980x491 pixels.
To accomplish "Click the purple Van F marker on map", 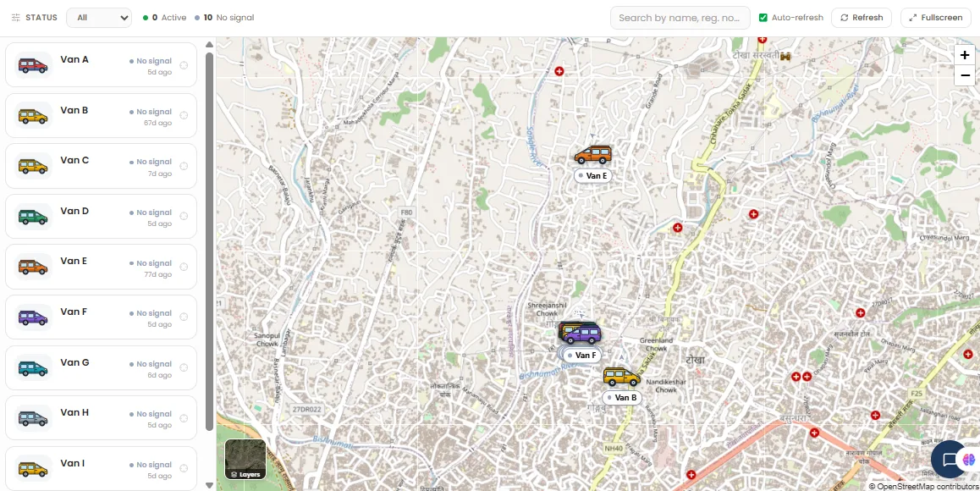I will 582,334.
